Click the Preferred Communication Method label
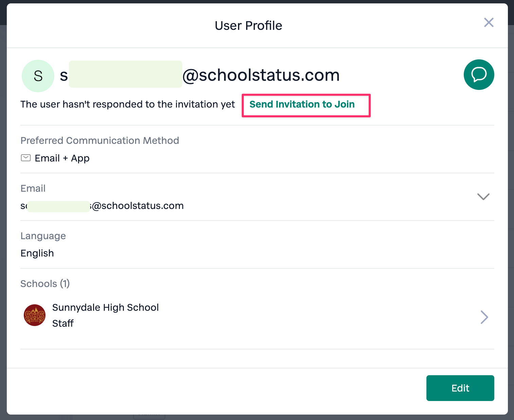Screen dimensions: 514x420 (x=100, y=140)
